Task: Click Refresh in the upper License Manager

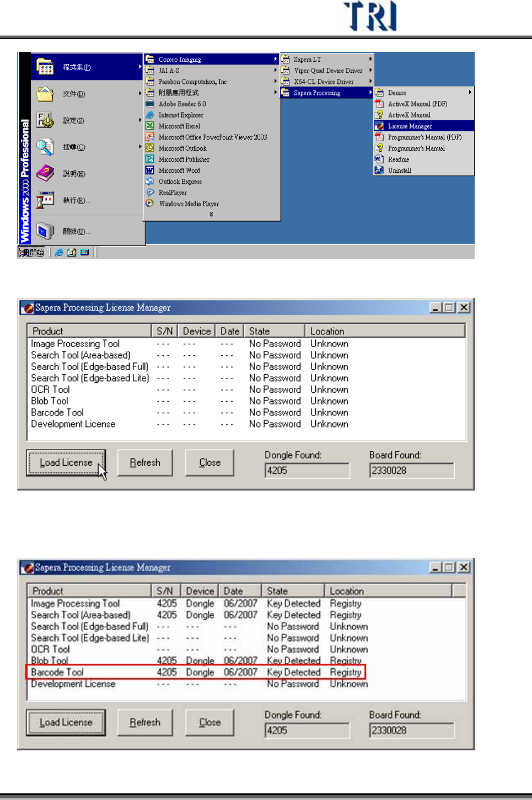Action: pyautogui.click(x=145, y=462)
